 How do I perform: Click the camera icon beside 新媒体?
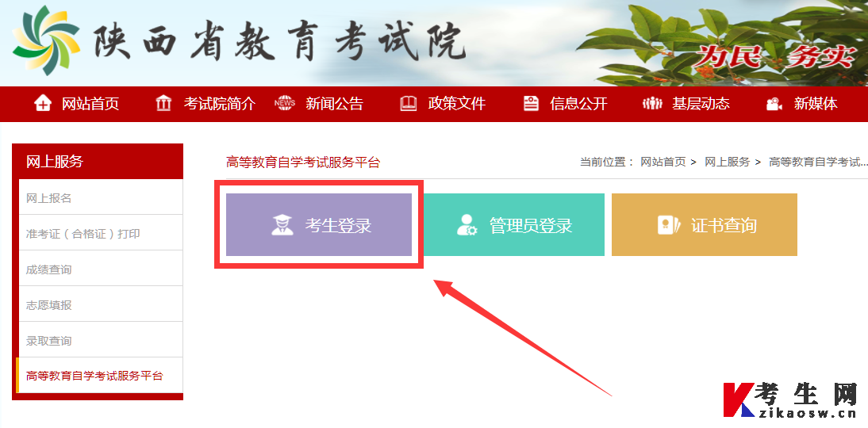(x=774, y=103)
